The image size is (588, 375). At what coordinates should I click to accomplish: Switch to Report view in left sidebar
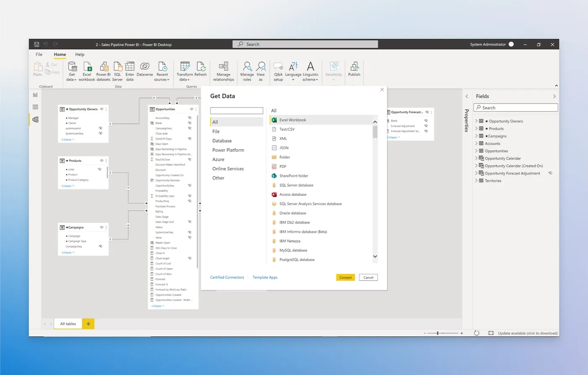[x=35, y=95]
